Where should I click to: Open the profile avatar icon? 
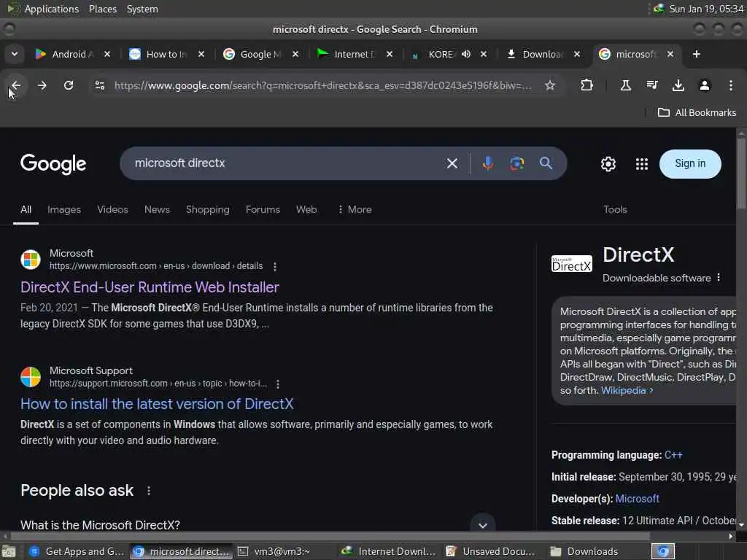704,85
